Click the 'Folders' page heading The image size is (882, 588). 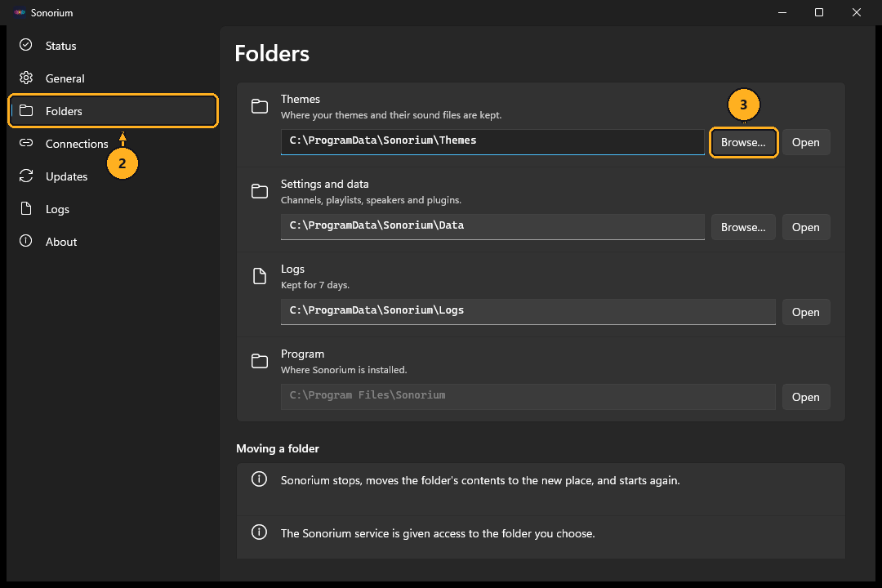point(272,53)
